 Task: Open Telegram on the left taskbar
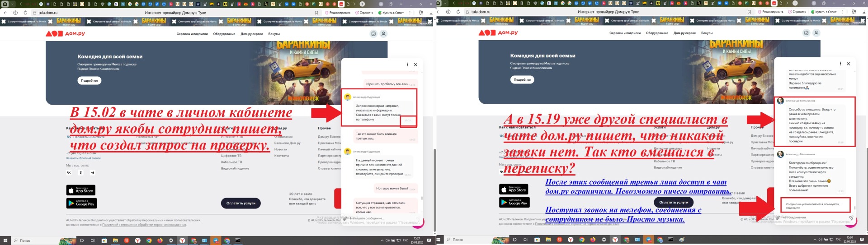(216, 240)
